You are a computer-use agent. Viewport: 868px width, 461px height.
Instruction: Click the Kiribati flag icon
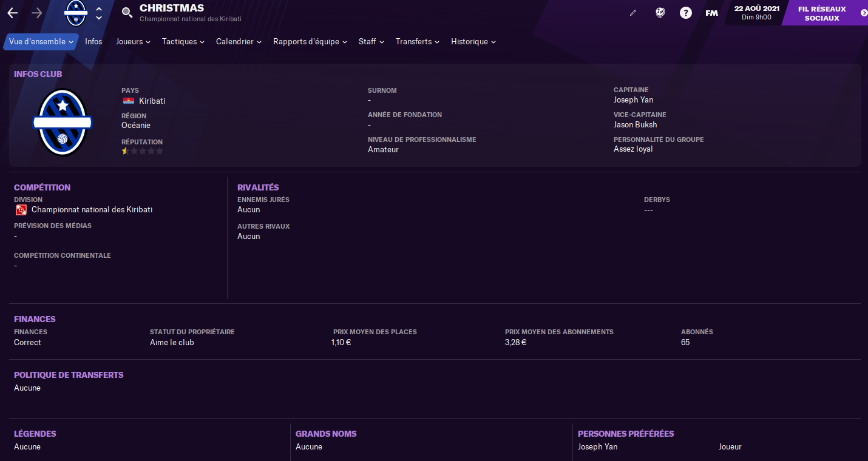pos(129,101)
